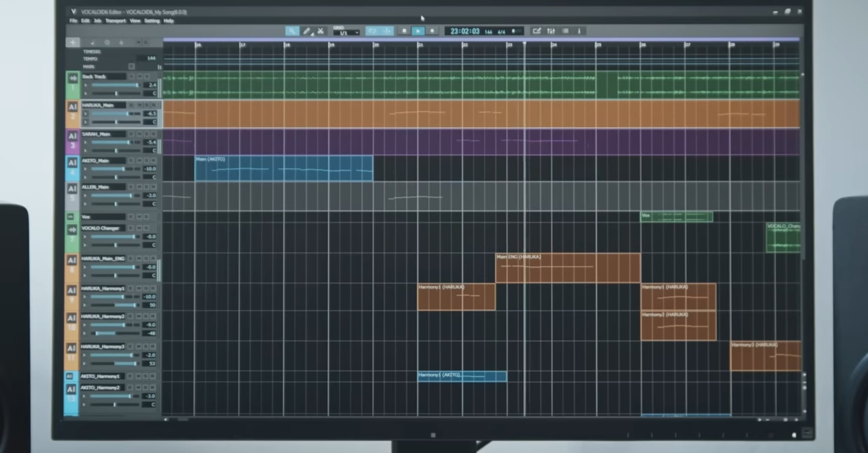Select the scissors cut tool

321,31
